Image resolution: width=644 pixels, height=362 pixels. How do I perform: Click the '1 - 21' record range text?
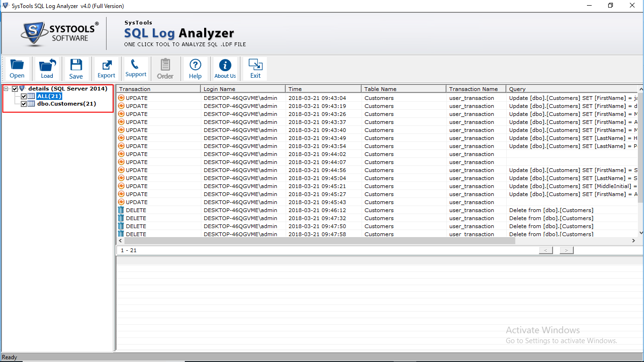[129, 250]
